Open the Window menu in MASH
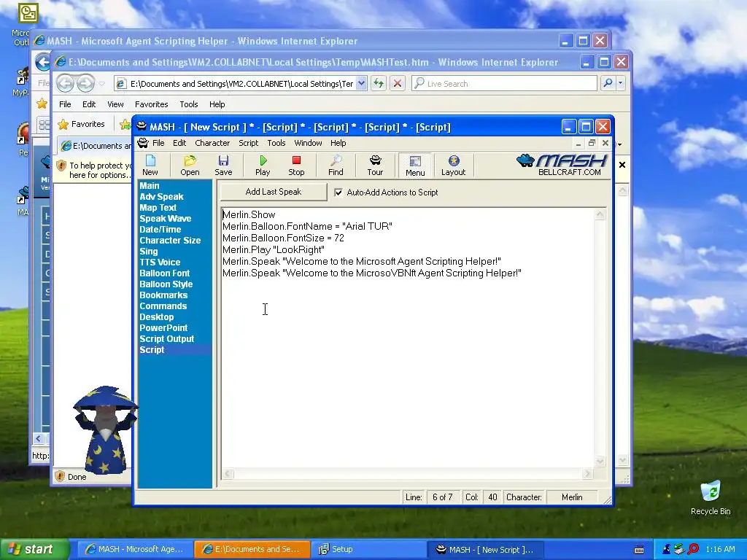 (x=308, y=143)
